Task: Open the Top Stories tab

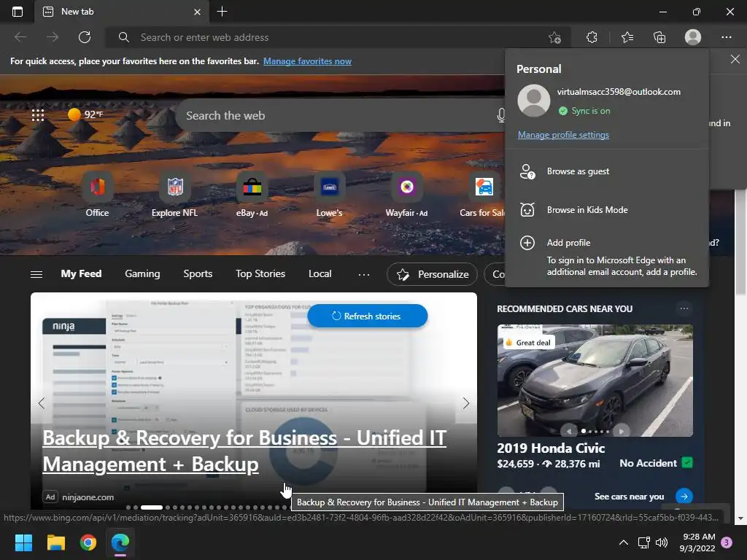Action: (x=260, y=274)
